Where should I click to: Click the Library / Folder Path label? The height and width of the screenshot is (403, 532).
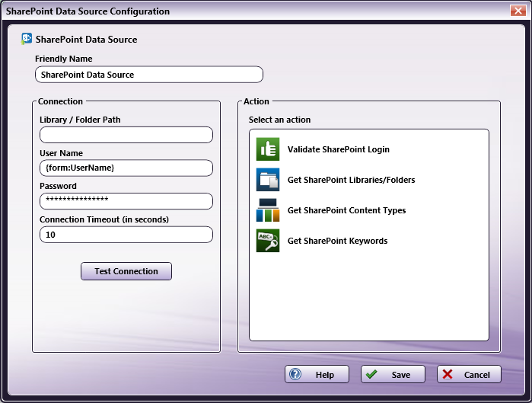80,120
